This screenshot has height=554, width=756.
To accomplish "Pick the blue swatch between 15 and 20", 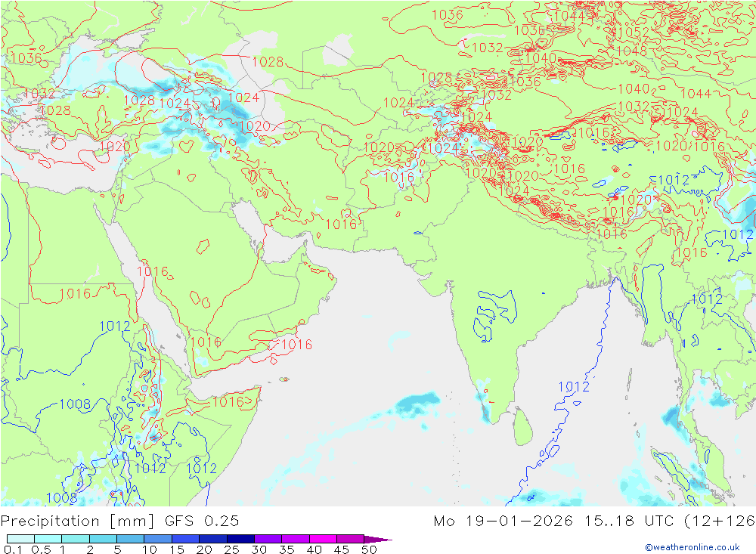I will click(185, 539).
